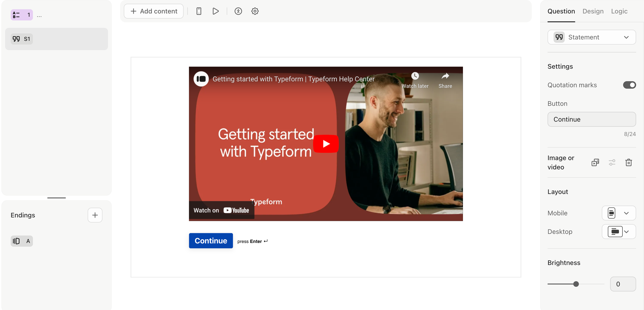
Task: Open media adjustment settings icon
Action: [612, 162]
